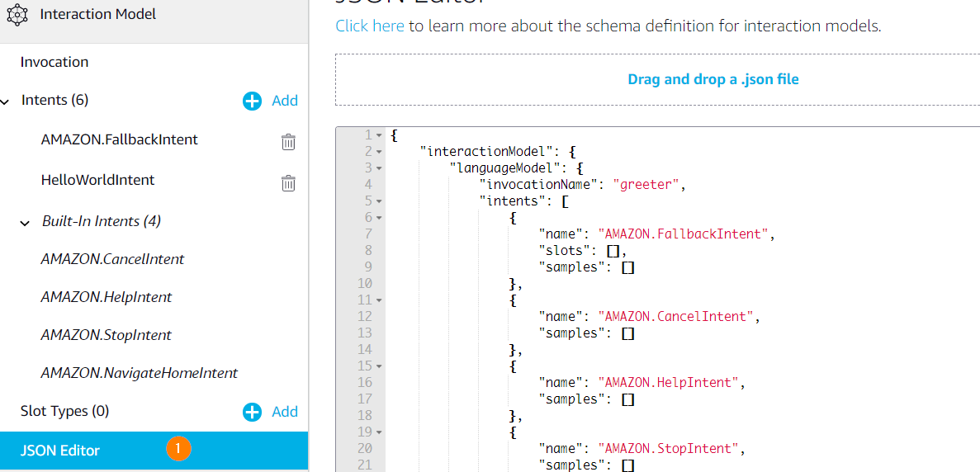The height and width of the screenshot is (472, 980).
Task: Fold intents array at line 5
Action: click(380, 201)
